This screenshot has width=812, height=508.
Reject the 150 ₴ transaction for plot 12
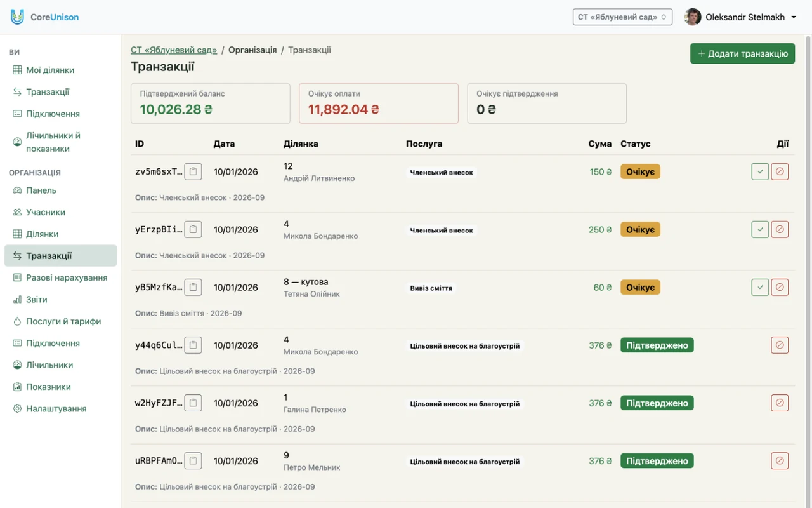780,171
